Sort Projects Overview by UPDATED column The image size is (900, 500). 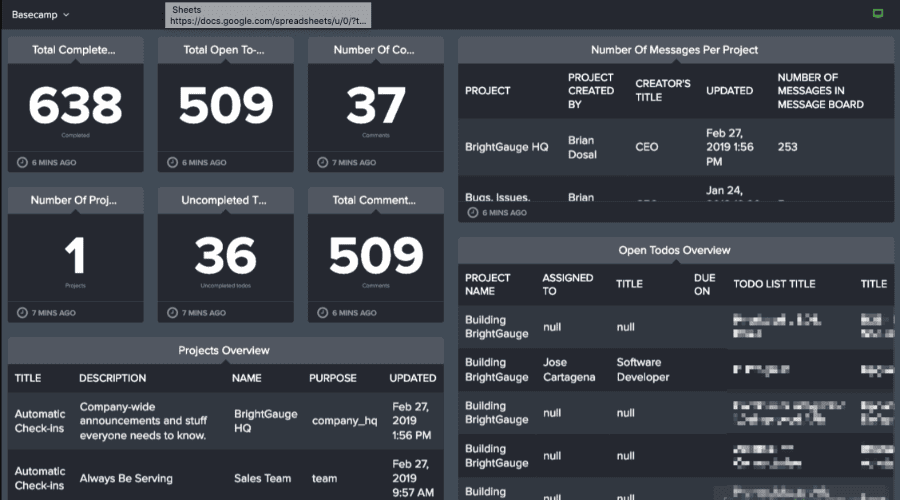pos(413,378)
